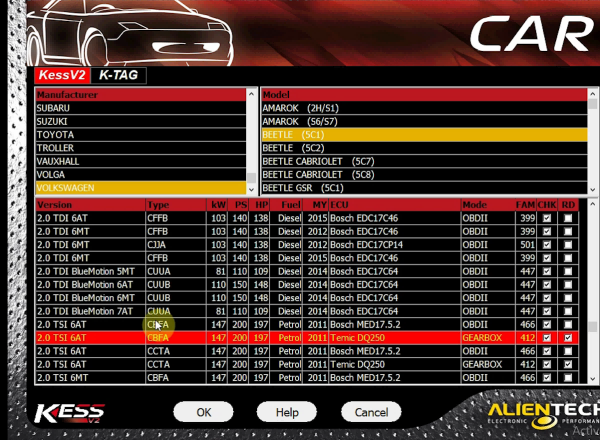Viewport: 600px width, 440px height.
Task: Select 2.0 TDI BlueMotion 6MT version
Action: pyautogui.click(x=307, y=298)
